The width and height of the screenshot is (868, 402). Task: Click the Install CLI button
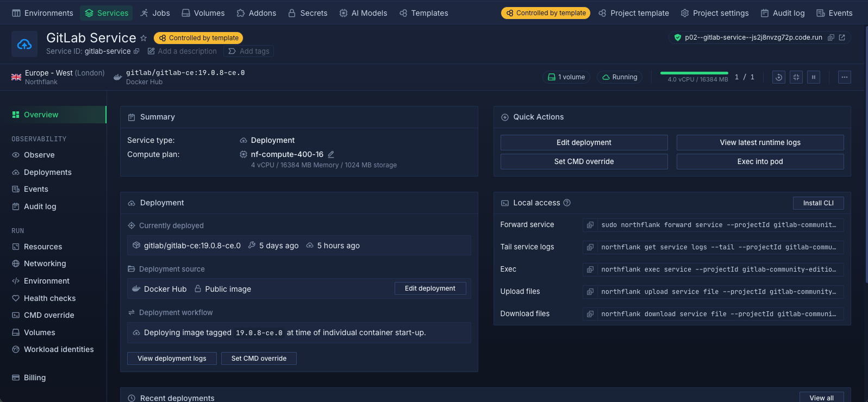819,203
